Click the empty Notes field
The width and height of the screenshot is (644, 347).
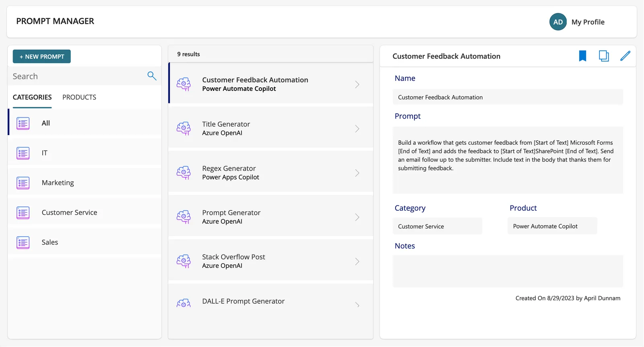point(508,271)
